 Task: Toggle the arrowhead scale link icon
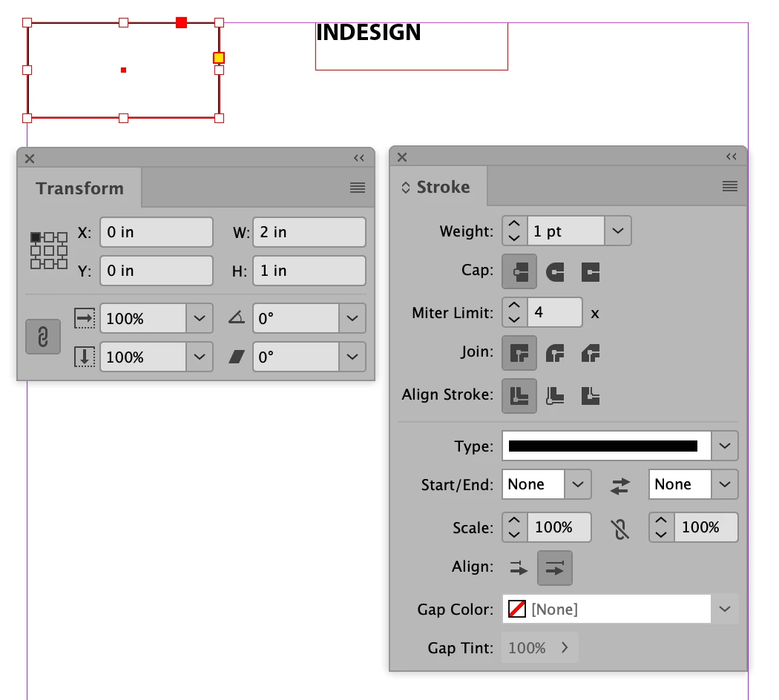(620, 529)
